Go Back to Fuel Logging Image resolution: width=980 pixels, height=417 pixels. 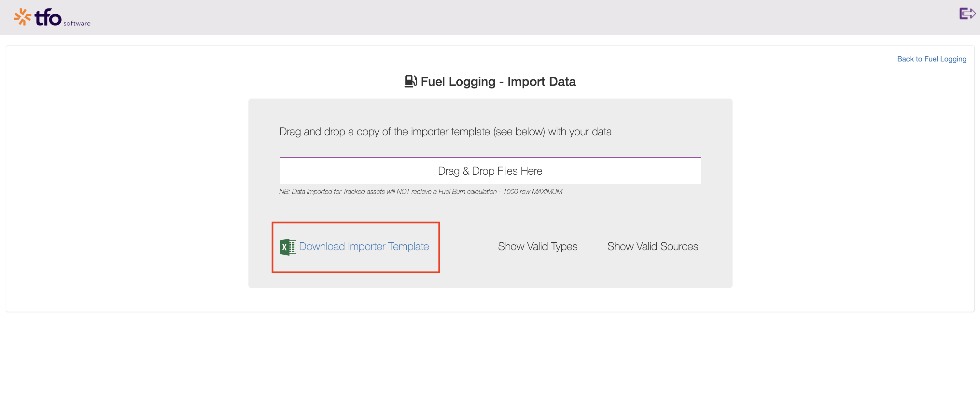coord(931,59)
